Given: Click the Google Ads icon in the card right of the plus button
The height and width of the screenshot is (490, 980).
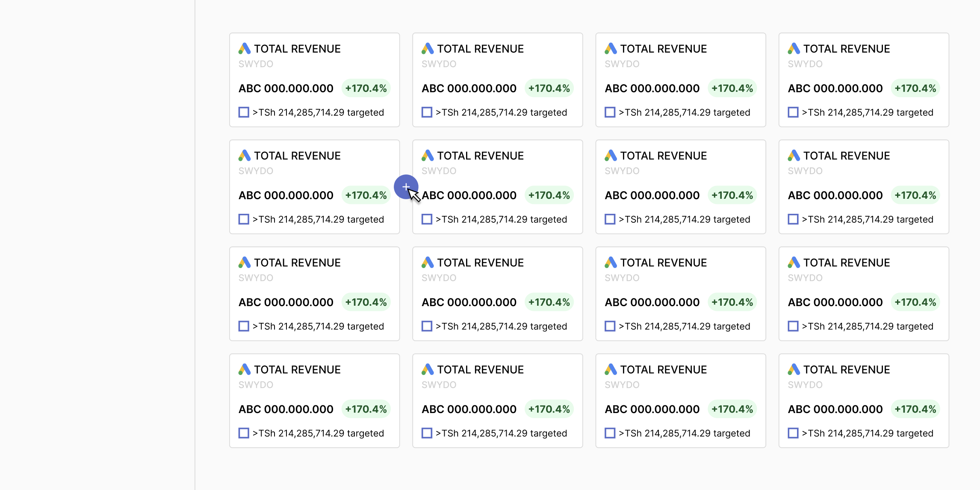Looking at the screenshot, I should point(428,156).
